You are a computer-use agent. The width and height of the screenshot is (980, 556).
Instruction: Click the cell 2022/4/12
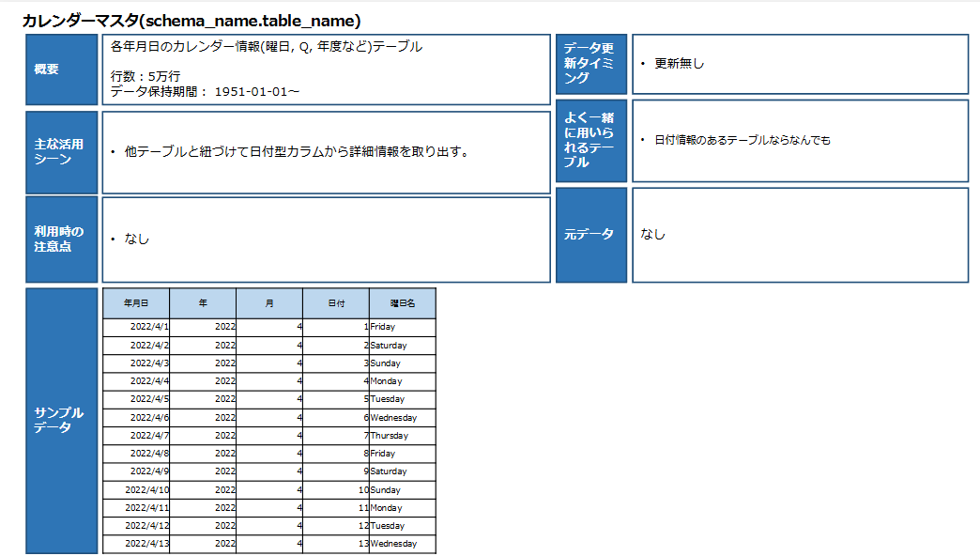pyautogui.click(x=136, y=527)
